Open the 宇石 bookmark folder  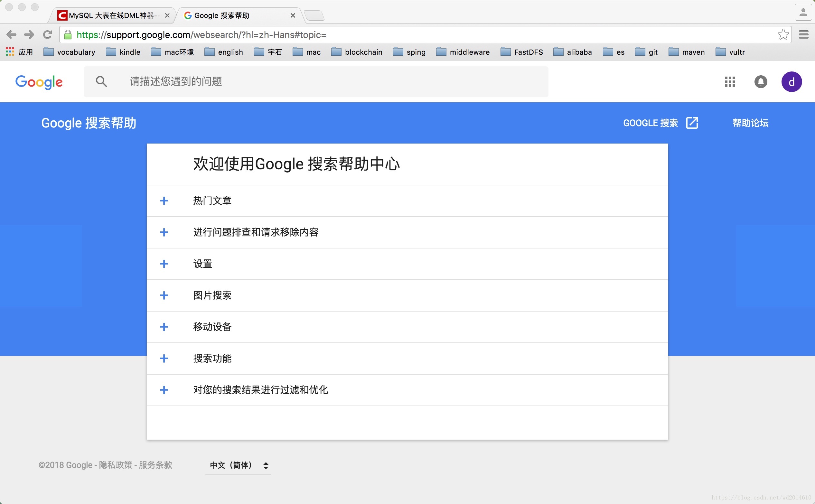[x=268, y=52]
